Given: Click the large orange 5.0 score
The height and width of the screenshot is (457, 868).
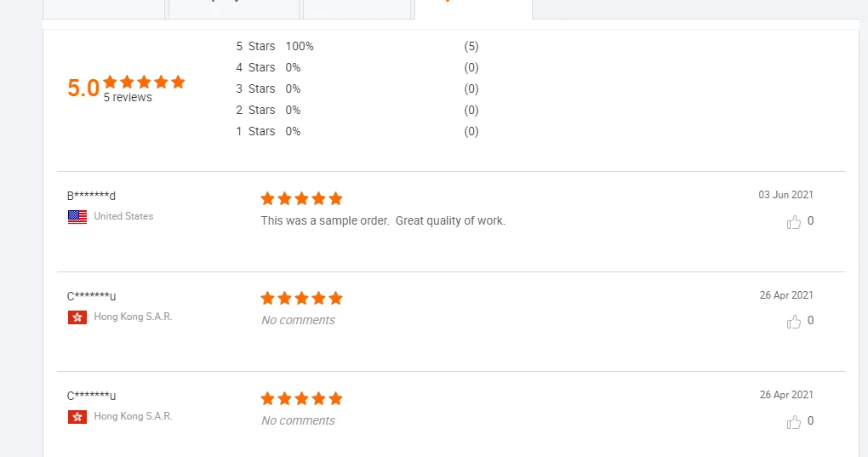Looking at the screenshot, I should point(83,89).
